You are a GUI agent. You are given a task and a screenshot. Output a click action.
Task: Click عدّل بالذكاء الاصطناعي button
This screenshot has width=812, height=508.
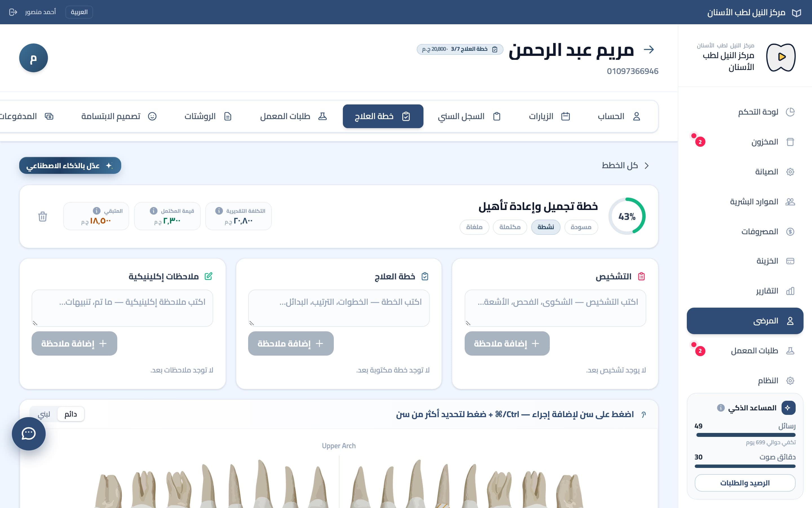point(70,165)
